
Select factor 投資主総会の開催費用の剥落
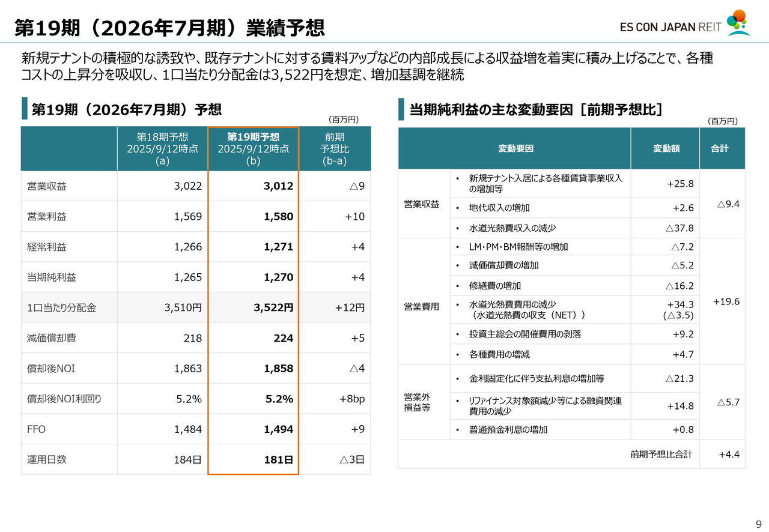(525, 334)
